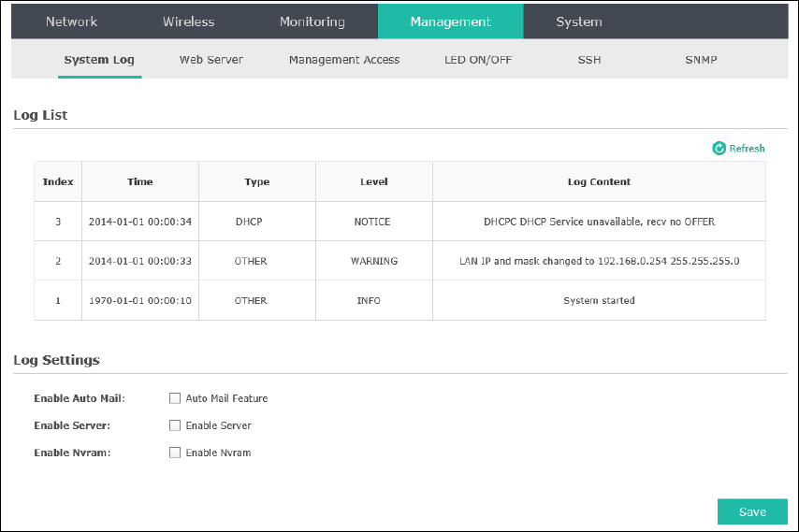This screenshot has height=532, width=799.
Task: Select the System Log sub-tab
Action: click(99, 60)
